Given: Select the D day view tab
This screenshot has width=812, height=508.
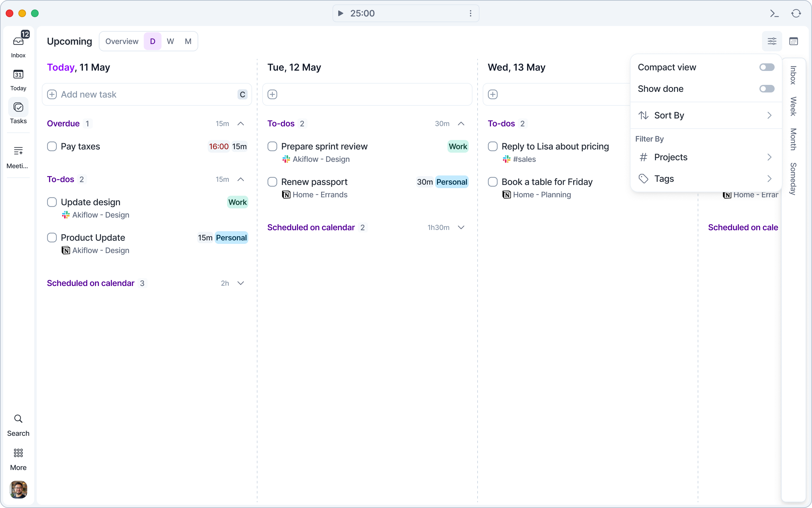Looking at the screenshot, I should [x=153, y=41].
